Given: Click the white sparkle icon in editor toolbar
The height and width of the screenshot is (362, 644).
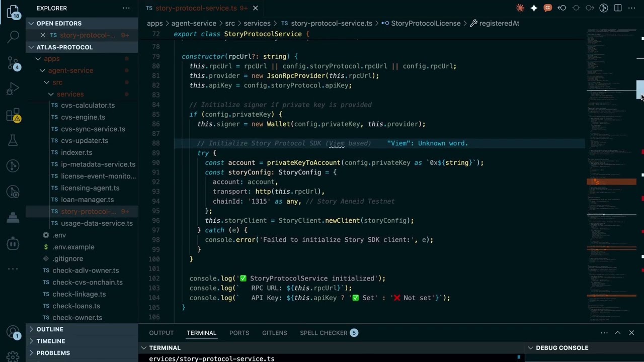Looking at the screenshot, I should pyautogui.click(x=534, y=8).
